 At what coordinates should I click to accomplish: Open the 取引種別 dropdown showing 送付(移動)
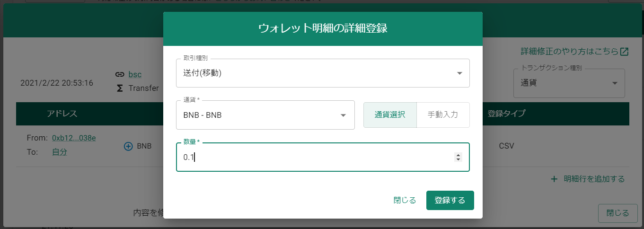323,73
